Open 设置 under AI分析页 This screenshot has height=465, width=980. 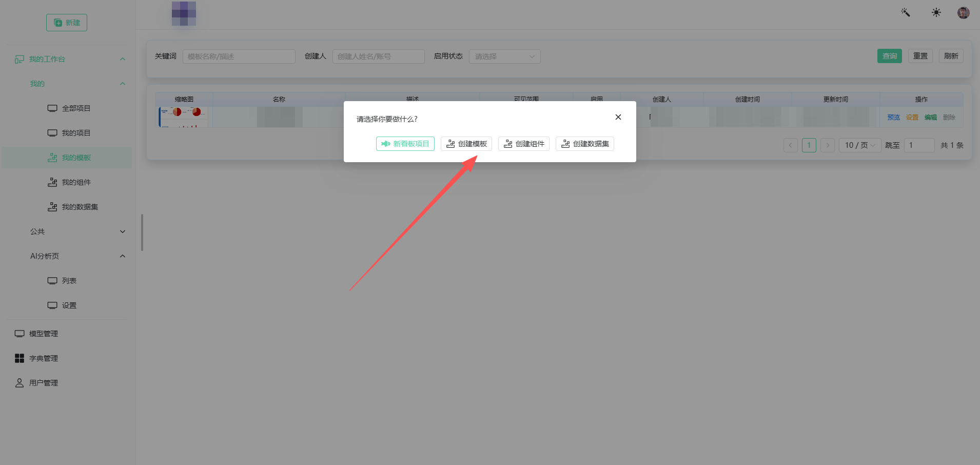coord(67,305)
